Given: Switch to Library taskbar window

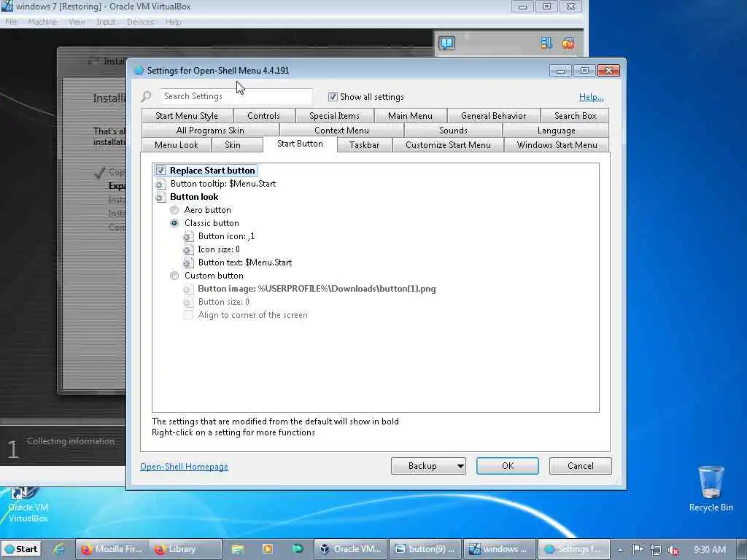Looking at the screenshot, I should click(x=185, y=549).
